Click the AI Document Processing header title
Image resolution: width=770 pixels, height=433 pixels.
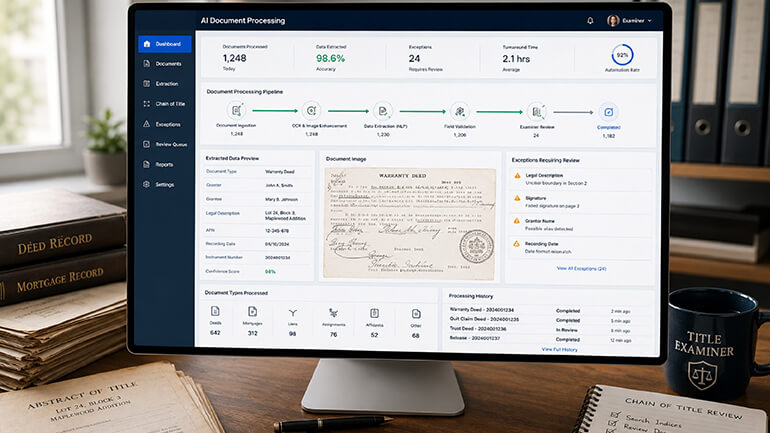point(243,21)
